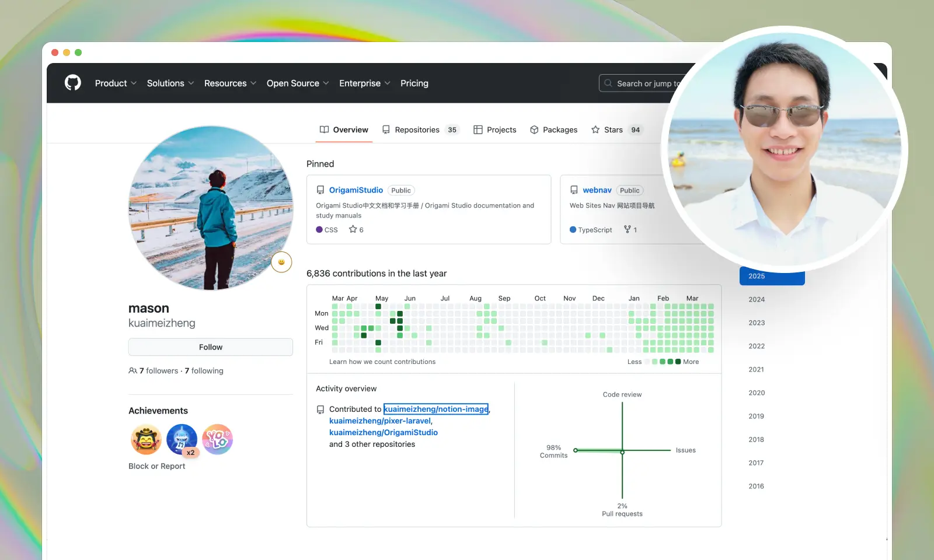Expand the Product menu
The width and height of the screenshot is (934, 560).
(x=116, y=83)
